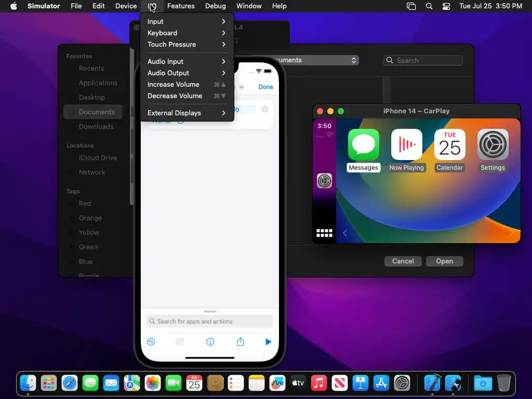Click Cancel in the file dialog
This screenshot has width=532, height=399.
click(x=403, y=261)
